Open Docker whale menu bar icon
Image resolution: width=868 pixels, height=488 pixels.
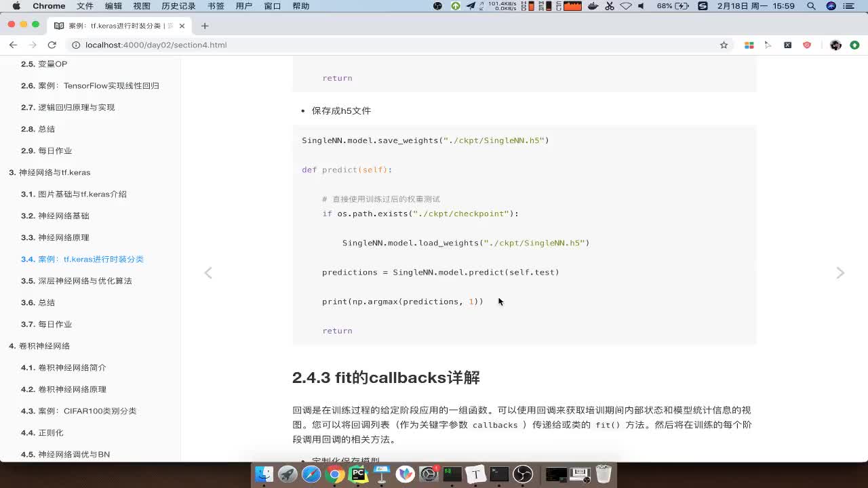click(593, 6)
